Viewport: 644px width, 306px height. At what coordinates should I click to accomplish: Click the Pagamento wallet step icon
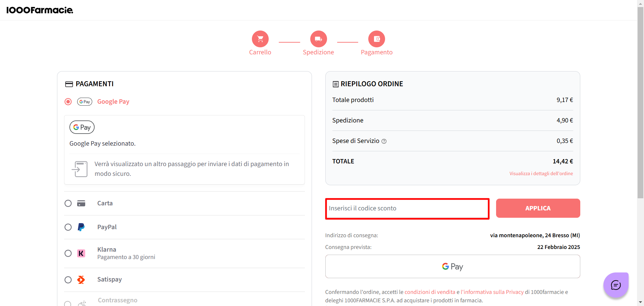(x=377, y=39)
